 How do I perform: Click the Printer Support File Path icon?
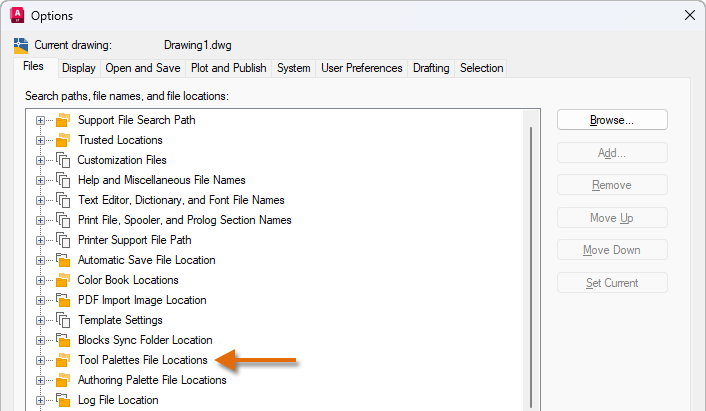coord(64,240)
